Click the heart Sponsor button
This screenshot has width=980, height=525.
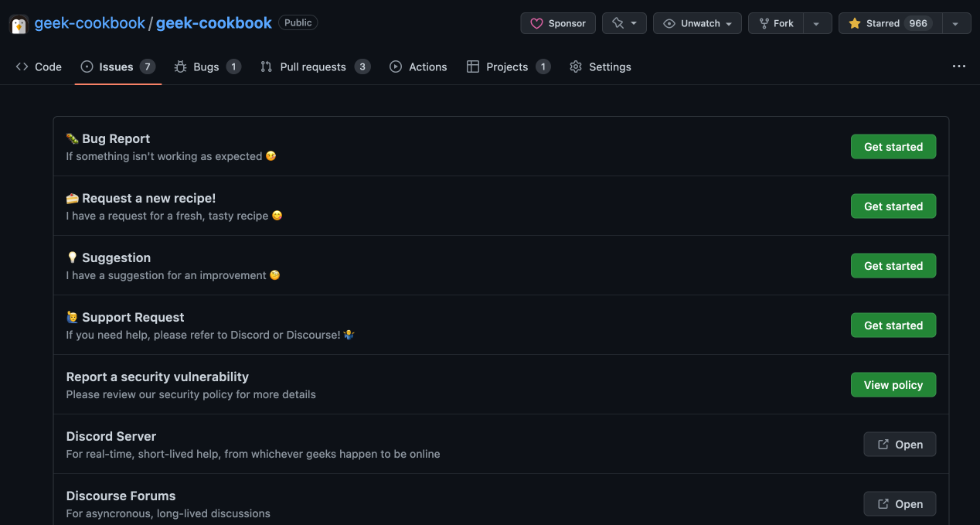(558, 23)
